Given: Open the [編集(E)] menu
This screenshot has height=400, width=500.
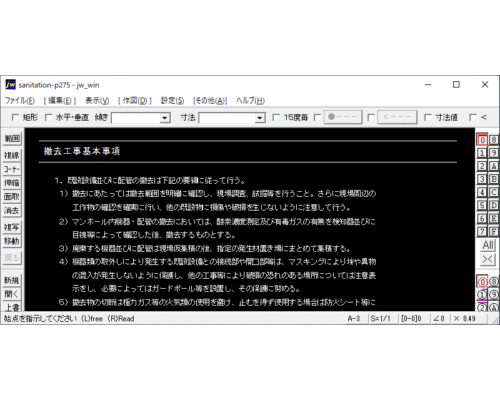Looking at the screenshot, I should point(60,101).
